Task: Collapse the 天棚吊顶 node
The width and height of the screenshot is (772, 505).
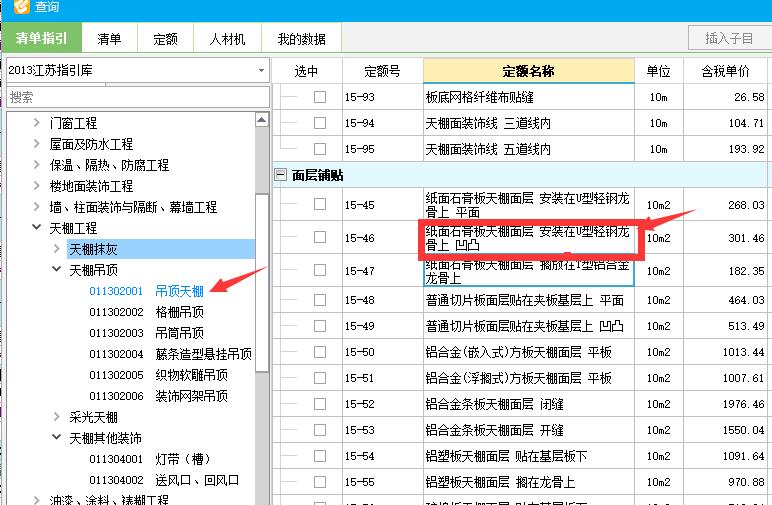Action: pos(57,269)
